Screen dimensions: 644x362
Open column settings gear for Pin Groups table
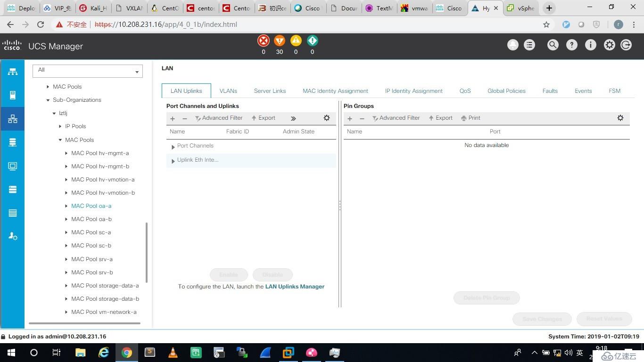click(x=620, y=118)
